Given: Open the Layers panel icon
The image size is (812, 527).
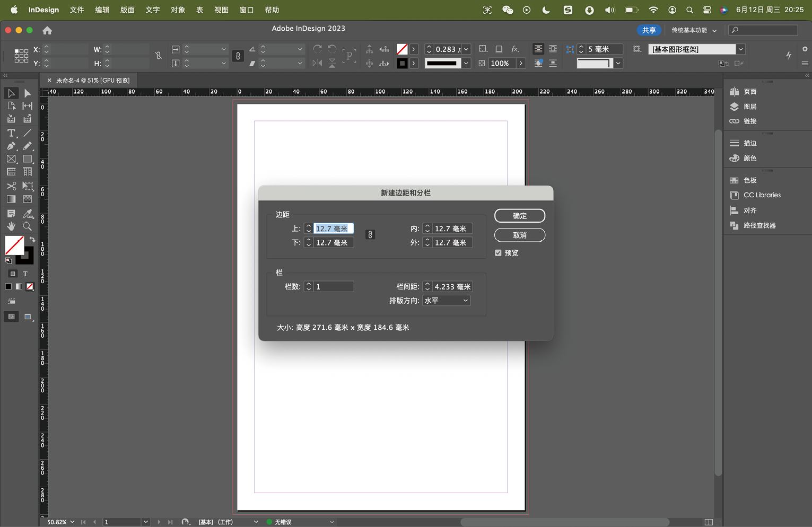Looking at the screenshot, I should (x=734, y=107).
